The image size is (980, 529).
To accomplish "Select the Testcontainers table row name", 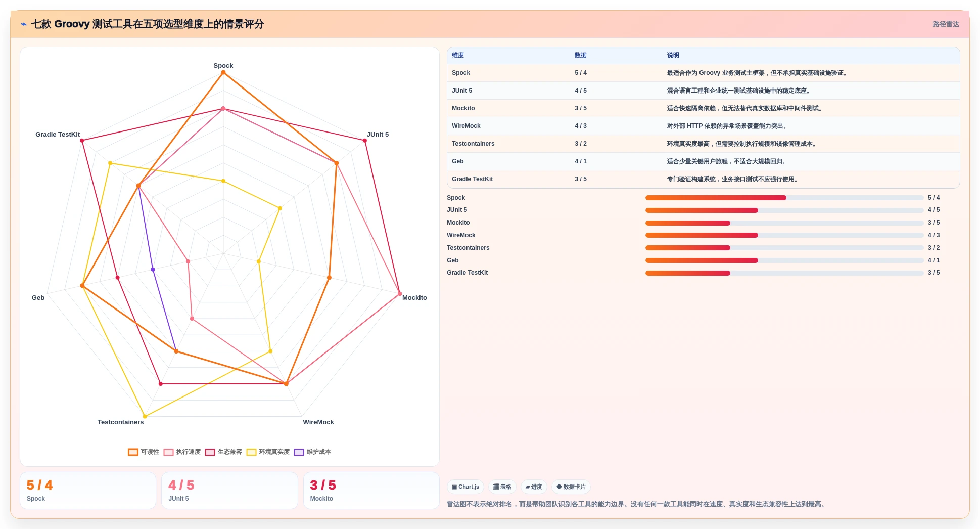I will click(x=473, y=144).
